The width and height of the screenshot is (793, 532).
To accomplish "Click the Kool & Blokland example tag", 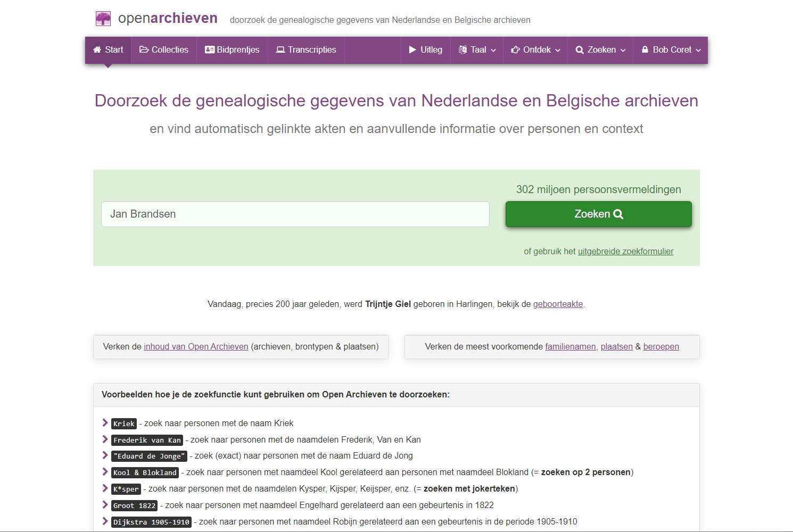I will coord(145,472).
